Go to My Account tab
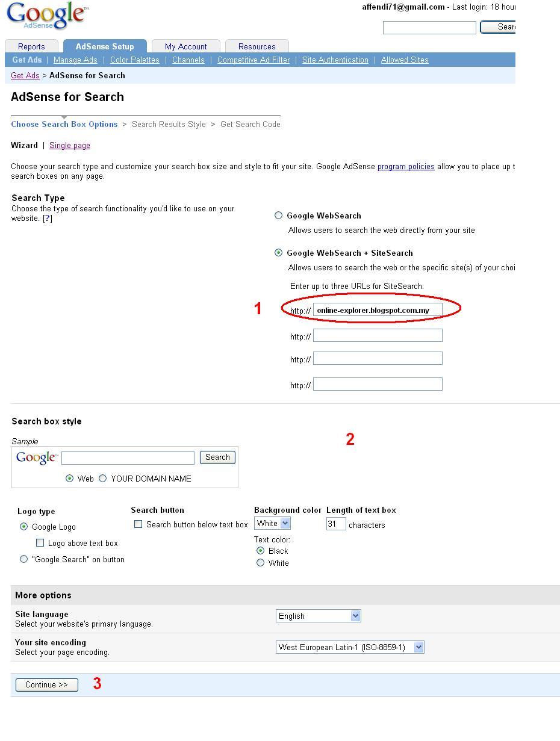Viewport: 560px width, 741px height. point(186,46)
